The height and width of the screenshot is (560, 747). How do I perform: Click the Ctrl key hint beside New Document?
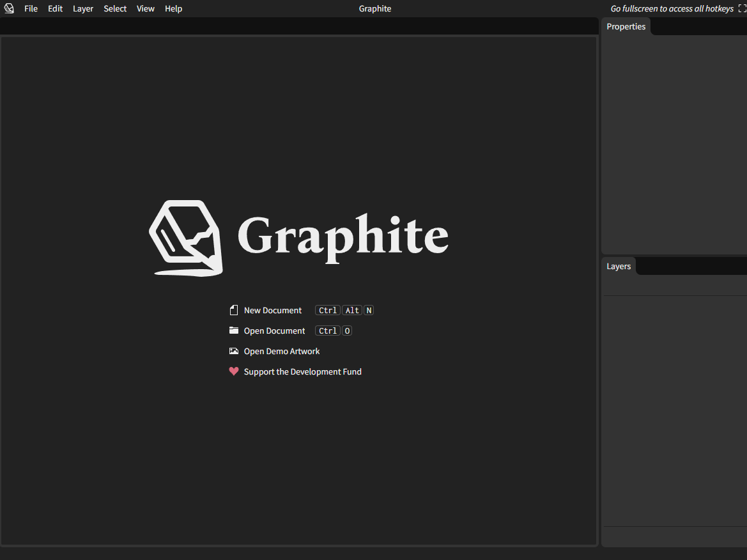(328, 310)
